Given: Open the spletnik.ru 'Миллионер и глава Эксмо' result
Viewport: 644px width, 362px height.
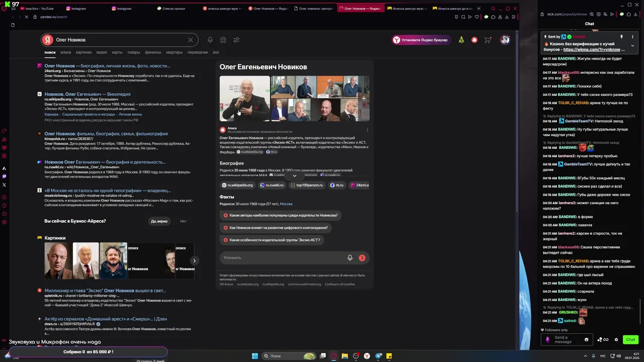Looking at the screenshot, I should pos(105,291).
